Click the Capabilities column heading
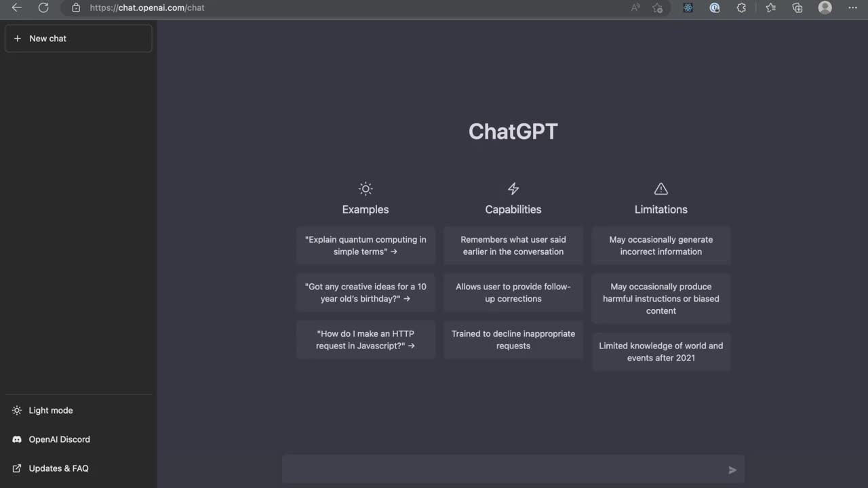Image resolution: width=868 pixels, height=488 pixels. pos(513,209)
